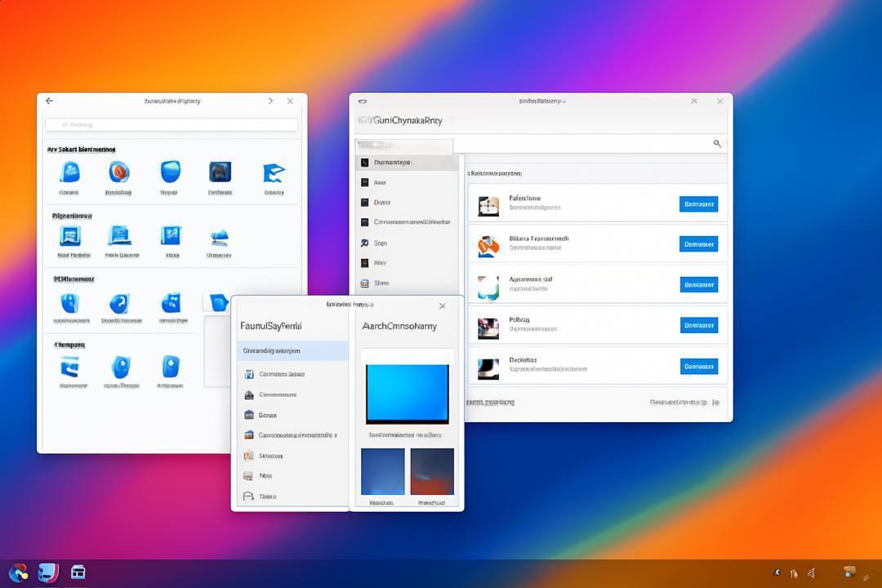Click the blue button on the 'Deckatios' row
The height and width of the screenshot is (588, 882).
click(x=698, y=367)
